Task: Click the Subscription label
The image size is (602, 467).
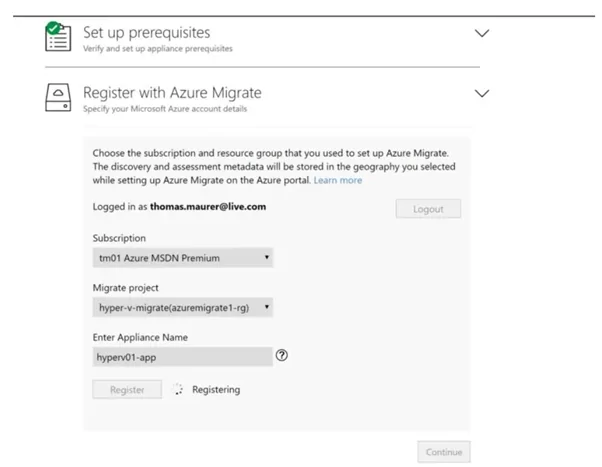Action: pyautogui.click(x=119, y=238)
